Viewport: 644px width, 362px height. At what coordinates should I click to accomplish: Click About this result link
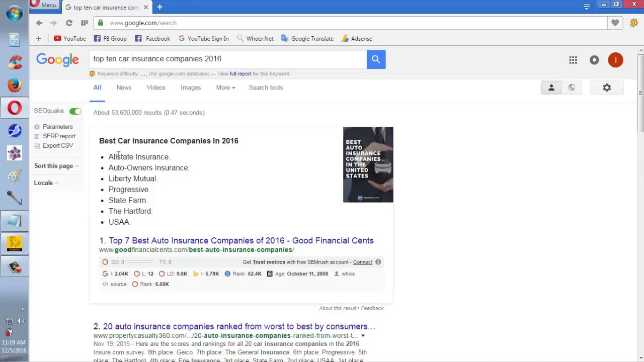(338, 308)
